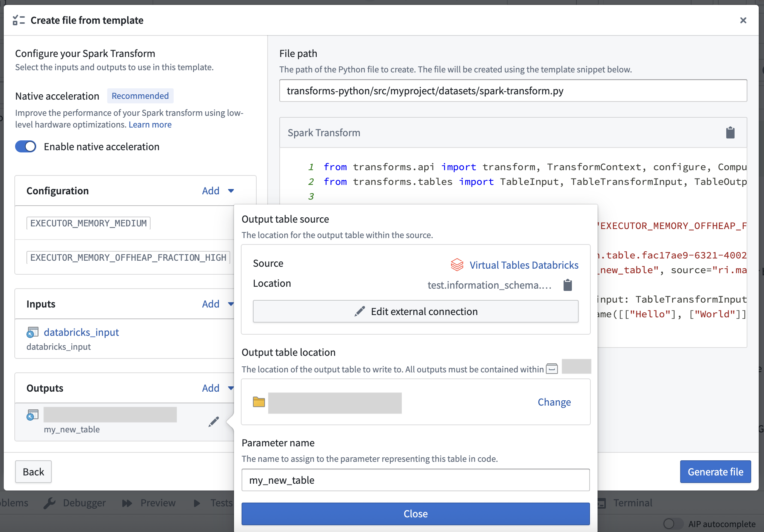
Task: Click the template icon in dialog header
Action: click(18, 20)
